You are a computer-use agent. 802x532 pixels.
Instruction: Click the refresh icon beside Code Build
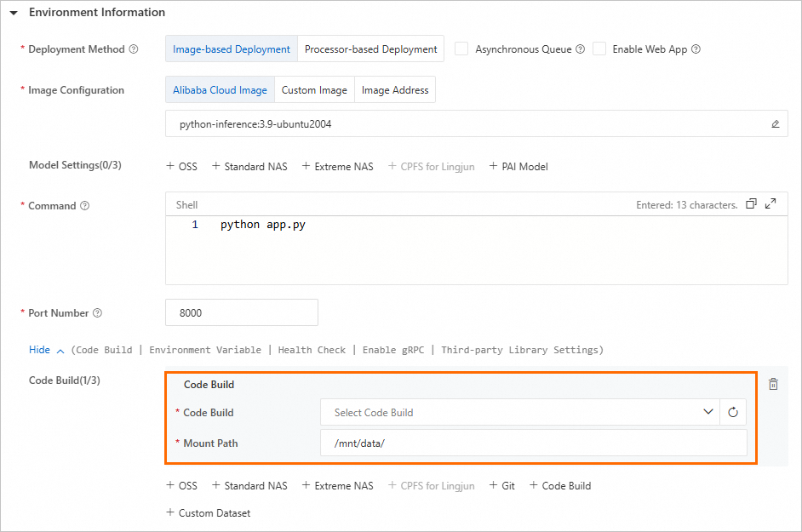point(732,413)
